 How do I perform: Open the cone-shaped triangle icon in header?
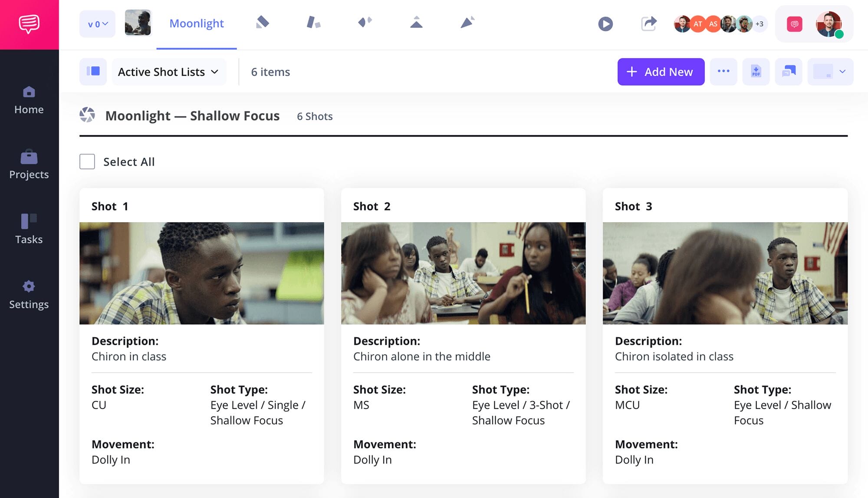pyautogui.click(x=467, y=22)
